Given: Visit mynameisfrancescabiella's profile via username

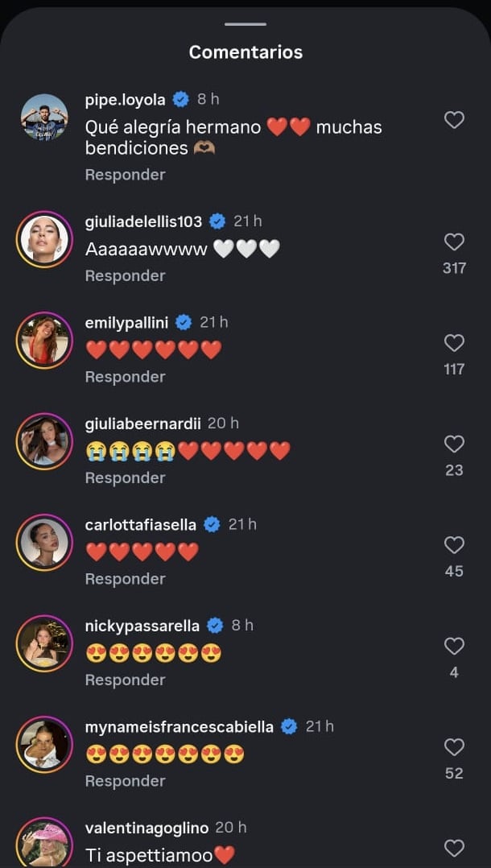Looking at the screenshot, I should [180, 726].
